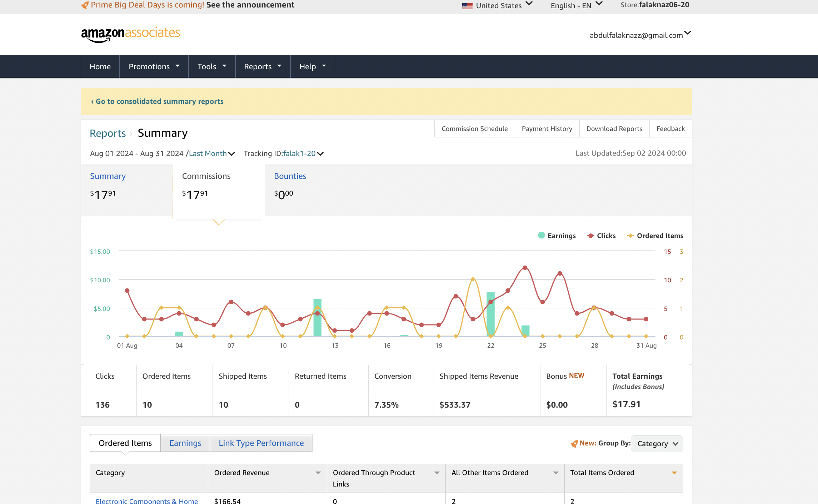Viewport: 818px width, 504px height.
Task: Click See the announcement link
Action: [250, 5]
